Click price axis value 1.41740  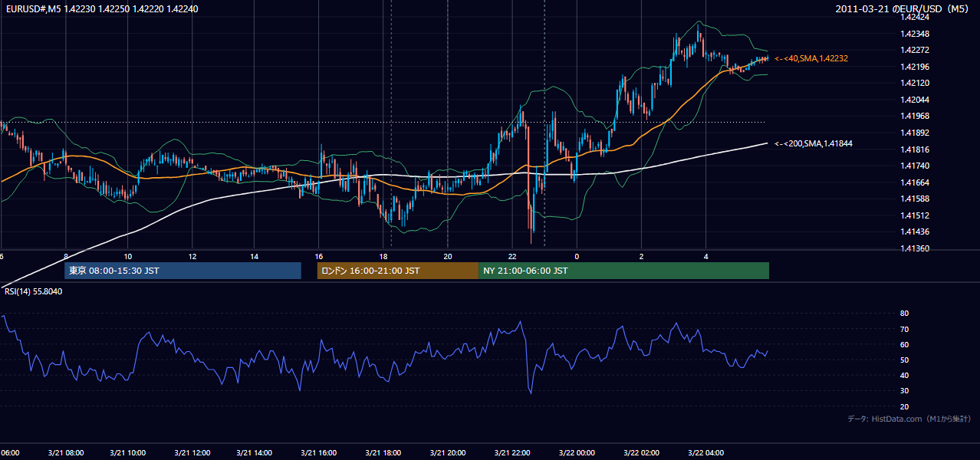click(x=914, y=166)
